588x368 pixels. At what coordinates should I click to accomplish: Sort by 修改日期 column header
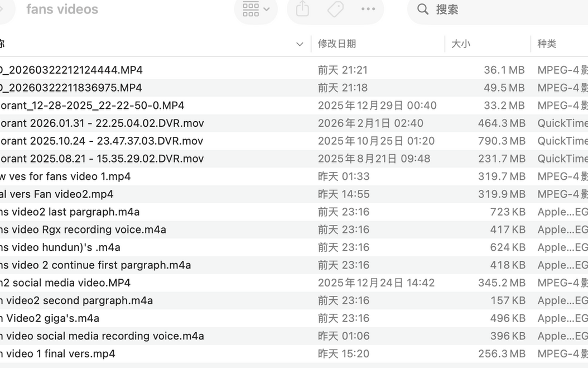[337, 44]
